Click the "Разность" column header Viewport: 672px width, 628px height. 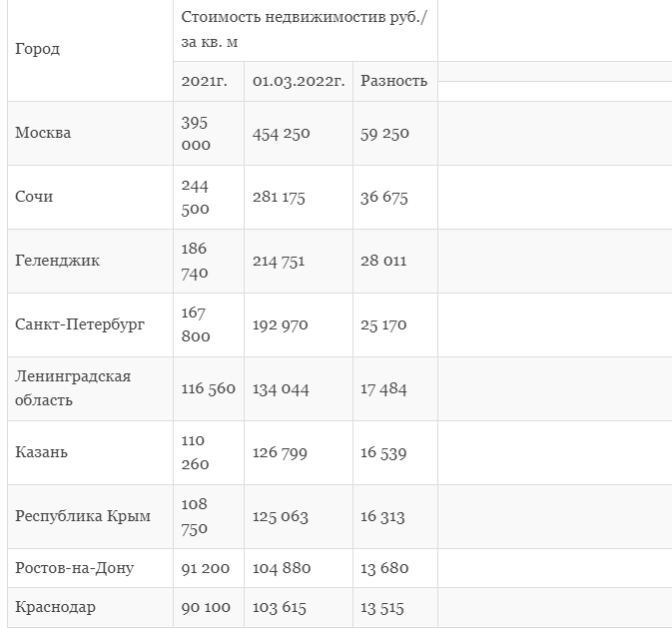point(393,81)
